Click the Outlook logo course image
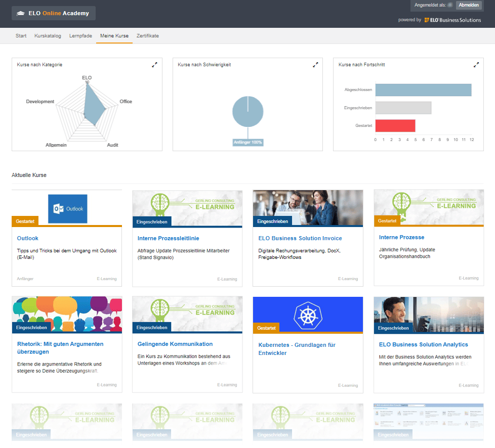 67,208
